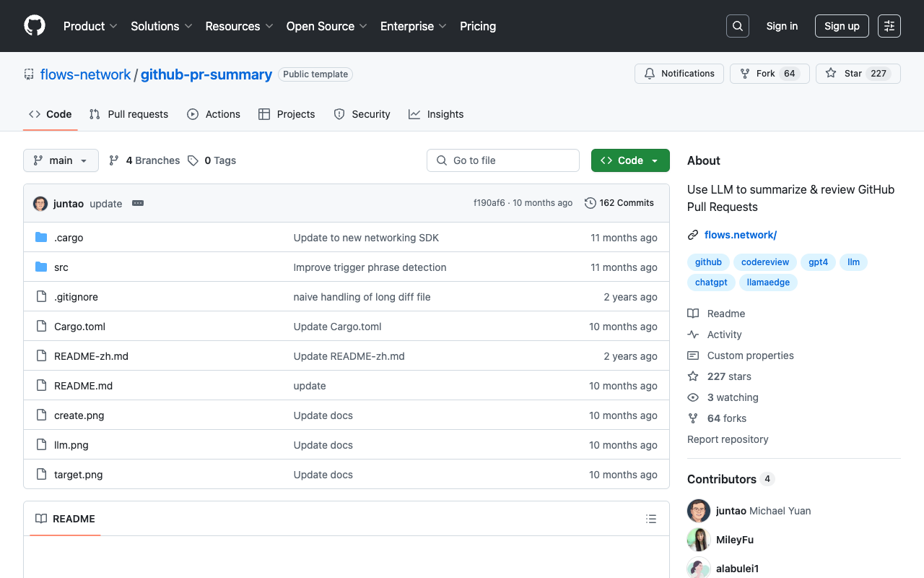Open the README-zh.md file
Image resolution: width=924 pixels, height=578 pixels.
tap(91, 356)
